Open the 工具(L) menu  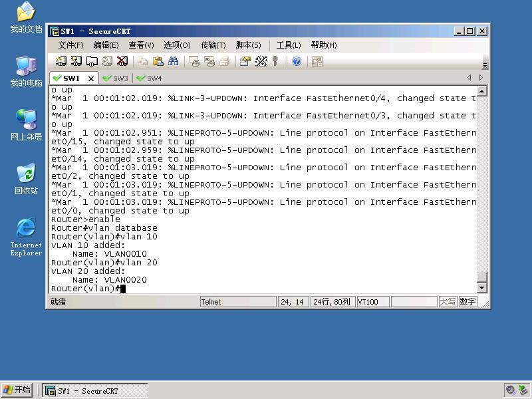click(289, 45)
